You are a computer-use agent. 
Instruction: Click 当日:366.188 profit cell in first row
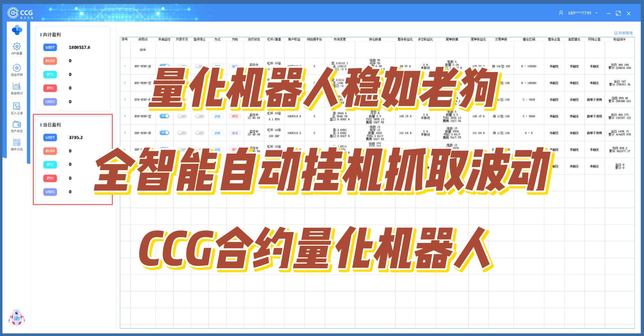(620, 66)
